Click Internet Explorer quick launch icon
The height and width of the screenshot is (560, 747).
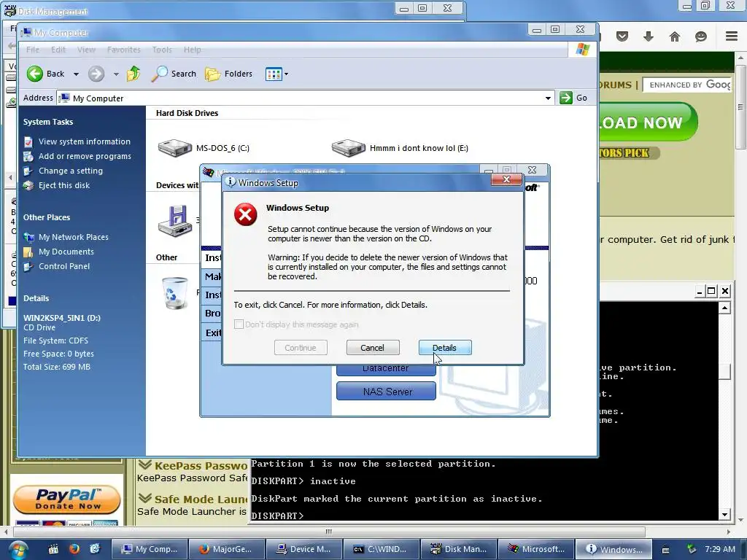pos(95,548)
